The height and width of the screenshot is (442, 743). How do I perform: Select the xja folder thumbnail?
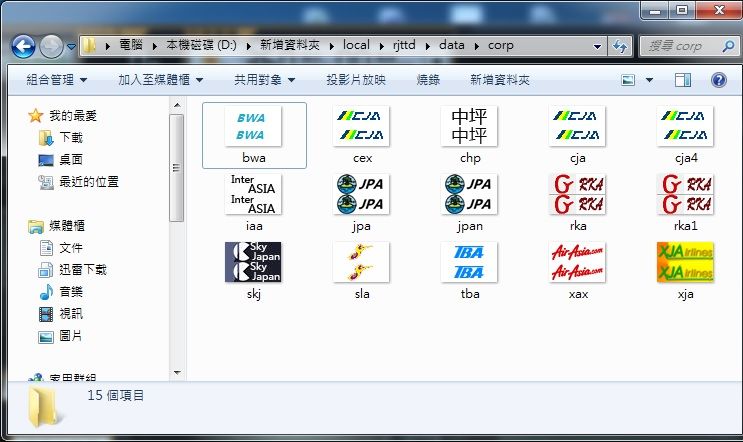pyautogui.click(x=686, y=262)
